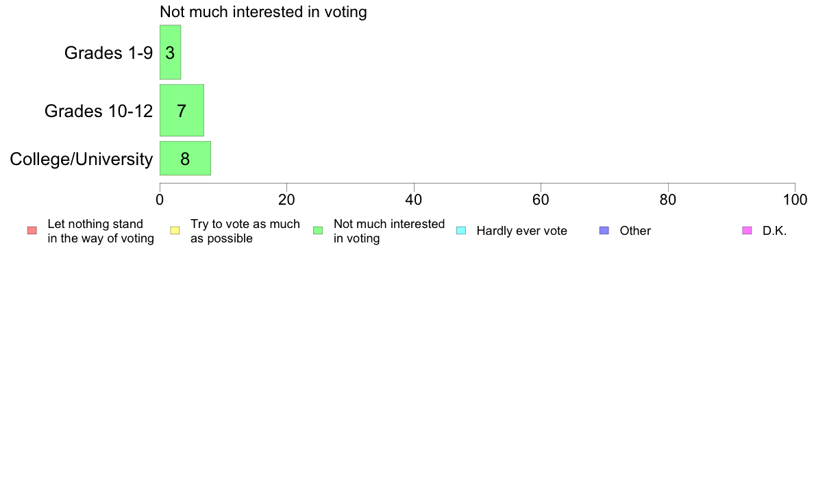814x504 pixels.
Task: Click the red legend swatch for Let nothing stand
Action: click(x=32, y=231)
